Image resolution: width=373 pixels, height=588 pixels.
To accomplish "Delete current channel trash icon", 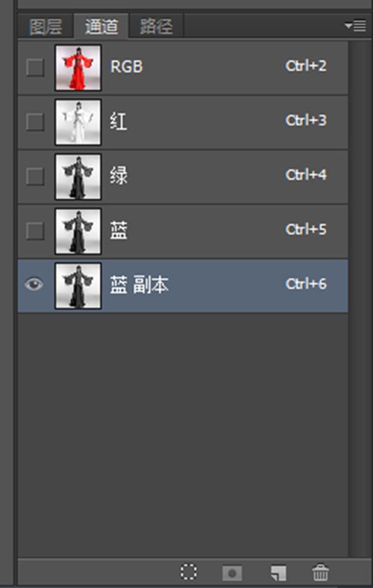I will tap(321, 572).
